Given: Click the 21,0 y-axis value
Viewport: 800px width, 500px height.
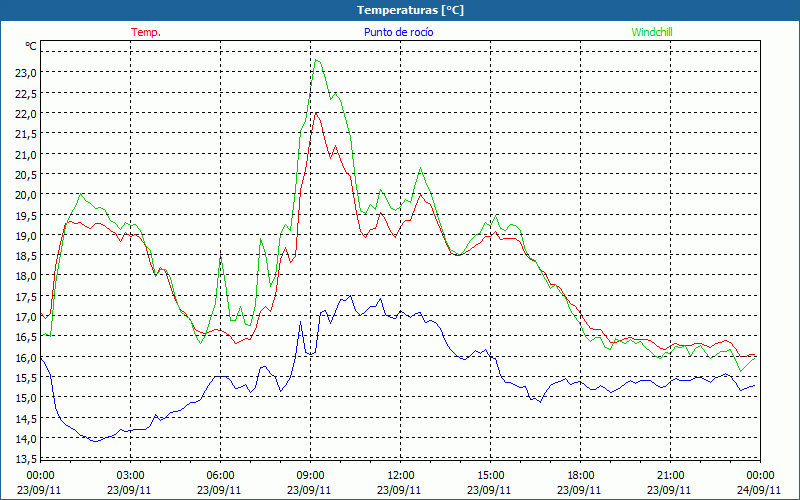Looking at the screenshot, I should tap(26, 154).
